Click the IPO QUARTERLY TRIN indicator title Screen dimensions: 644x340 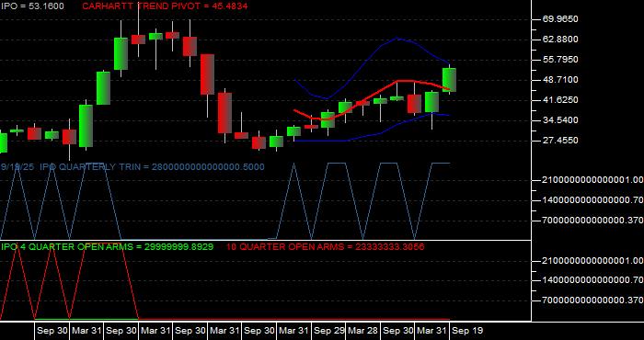(132, 167)
